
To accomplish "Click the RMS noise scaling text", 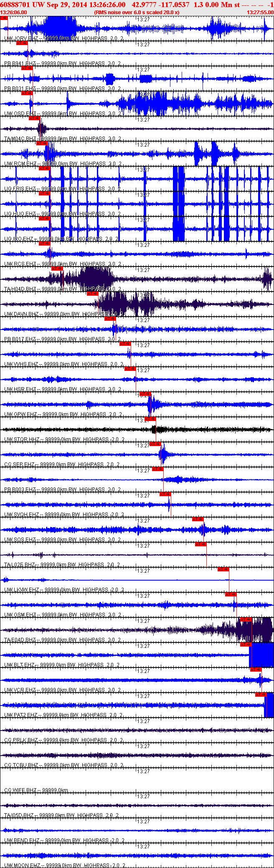I will [137, 13].
